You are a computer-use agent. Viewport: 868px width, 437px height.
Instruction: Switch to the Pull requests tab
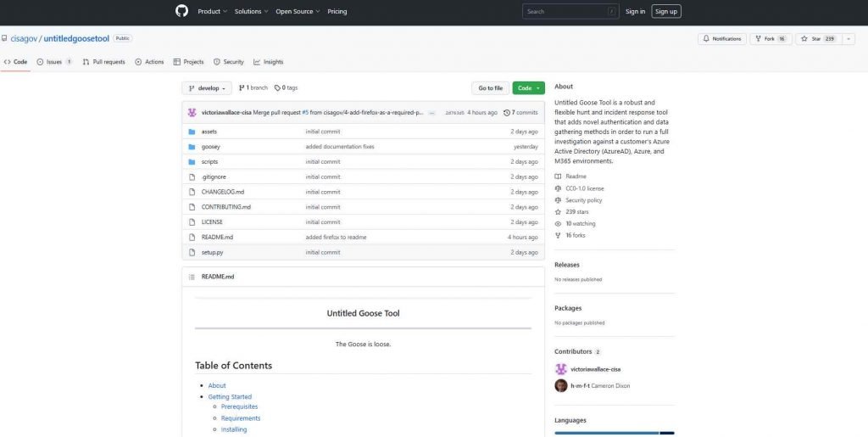point(104,62)
